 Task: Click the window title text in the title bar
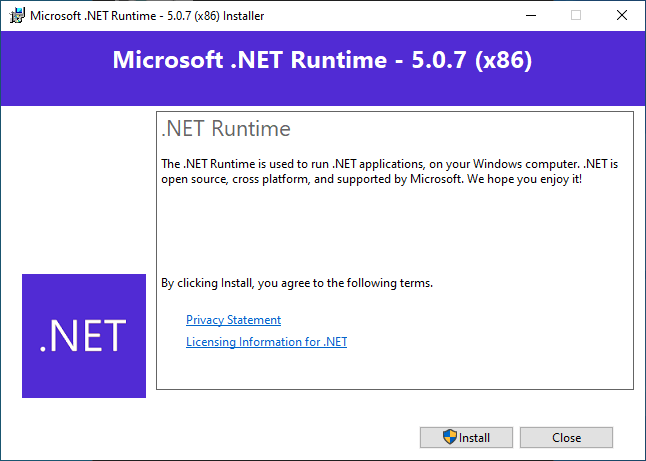pyautogui.click(x=147, y=16)
